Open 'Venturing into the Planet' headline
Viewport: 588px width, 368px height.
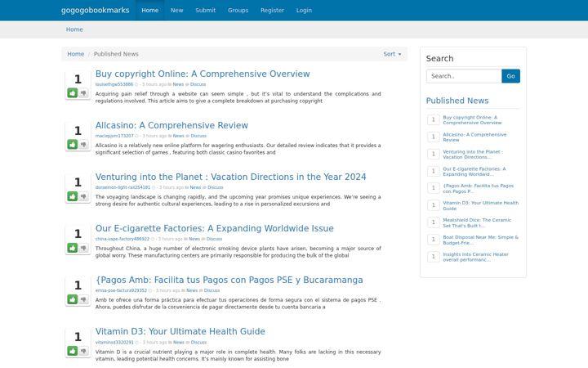[230, 177]
